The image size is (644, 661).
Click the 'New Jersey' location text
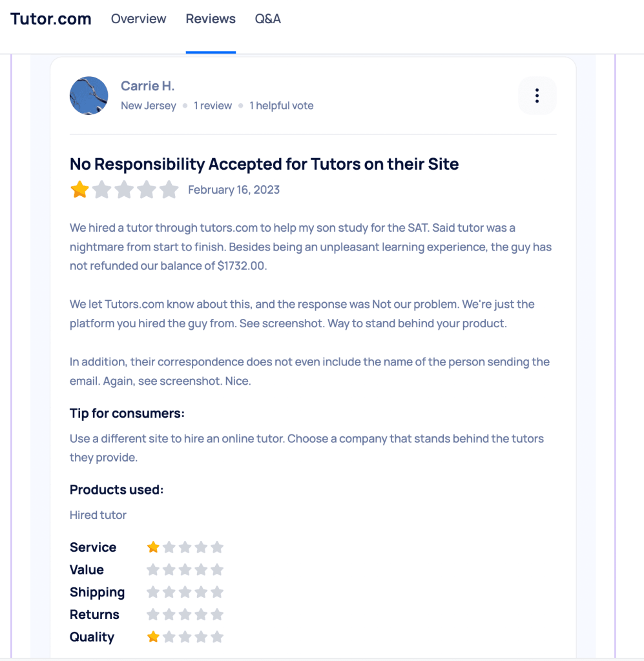coord(149,105)
